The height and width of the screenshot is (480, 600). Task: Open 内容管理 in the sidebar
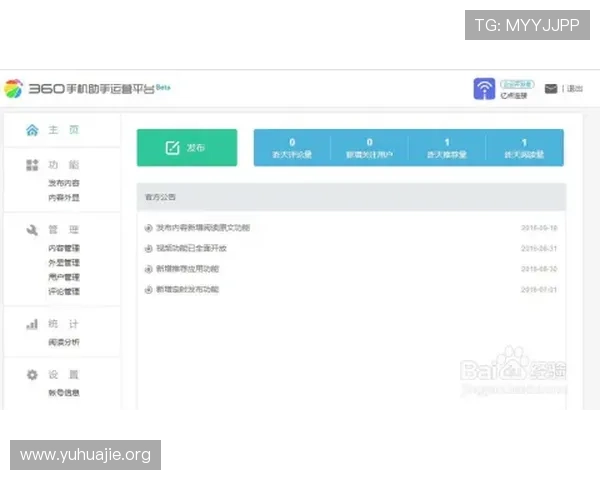coord(64,248)
